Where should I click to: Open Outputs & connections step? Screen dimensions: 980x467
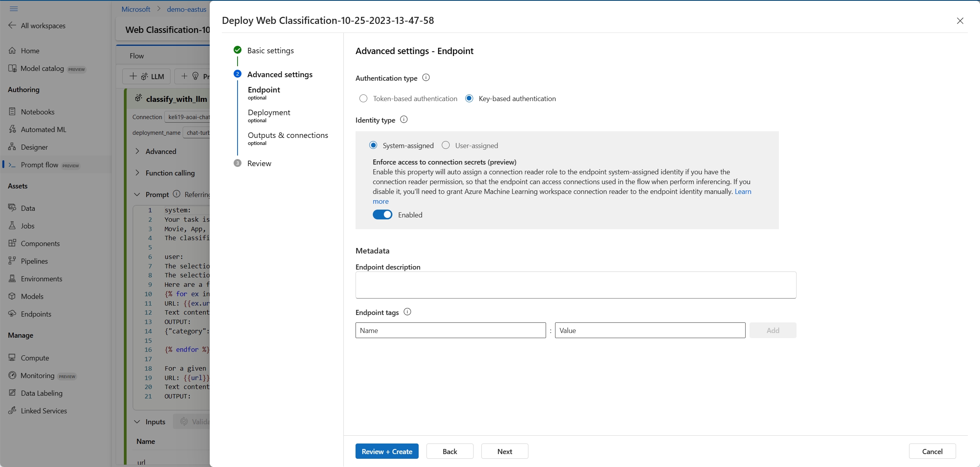pyautogui.click(x=288, y=136)
